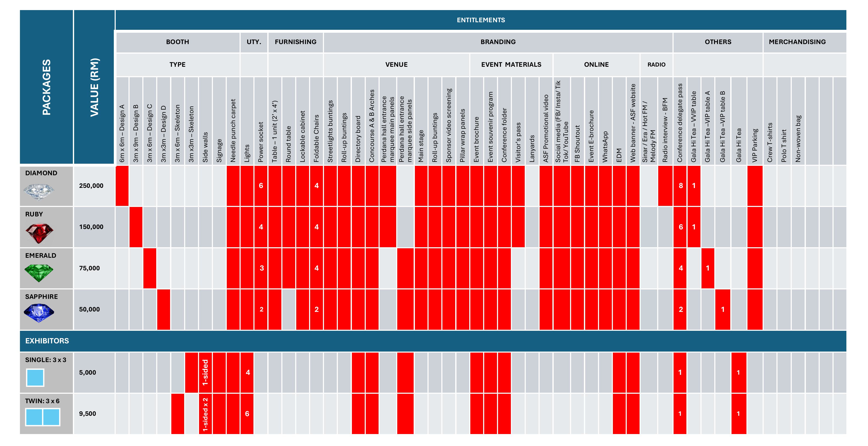The width and height of the screenshot is (868, 446).
Task: Click the twin blue squares booth icon
Action: tap(43, 417)
